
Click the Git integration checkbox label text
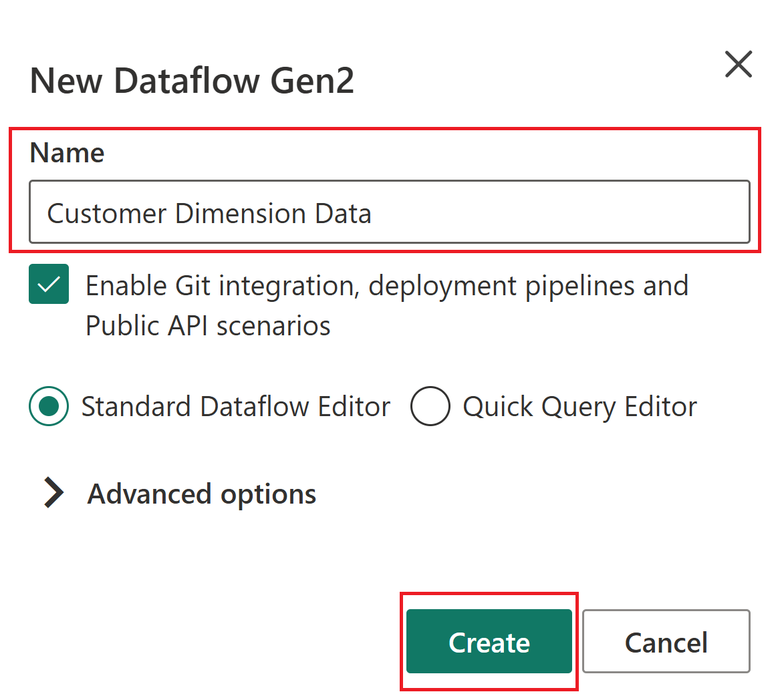pyautogui.click(x=386, y=287)
